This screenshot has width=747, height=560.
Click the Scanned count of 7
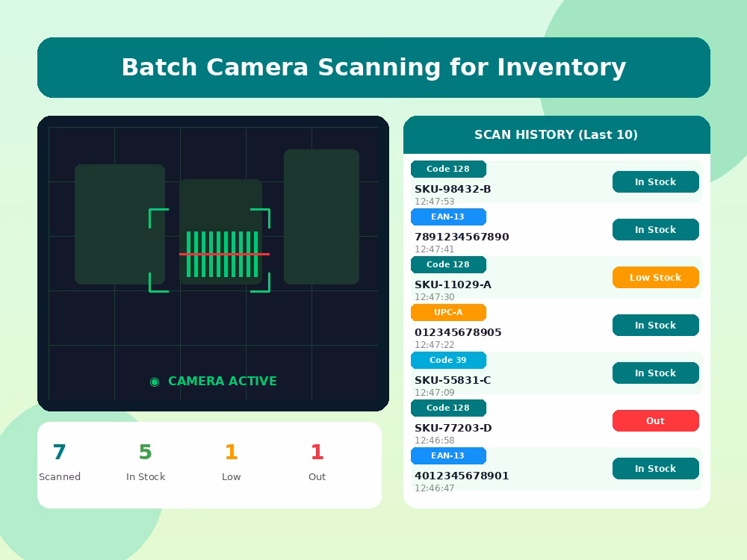60,452
